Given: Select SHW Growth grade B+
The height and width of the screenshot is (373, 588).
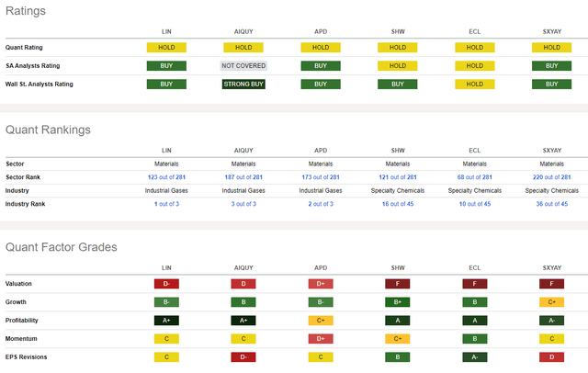Looking at the screenshot, I should pyautogui.click(x=398, y=302).
